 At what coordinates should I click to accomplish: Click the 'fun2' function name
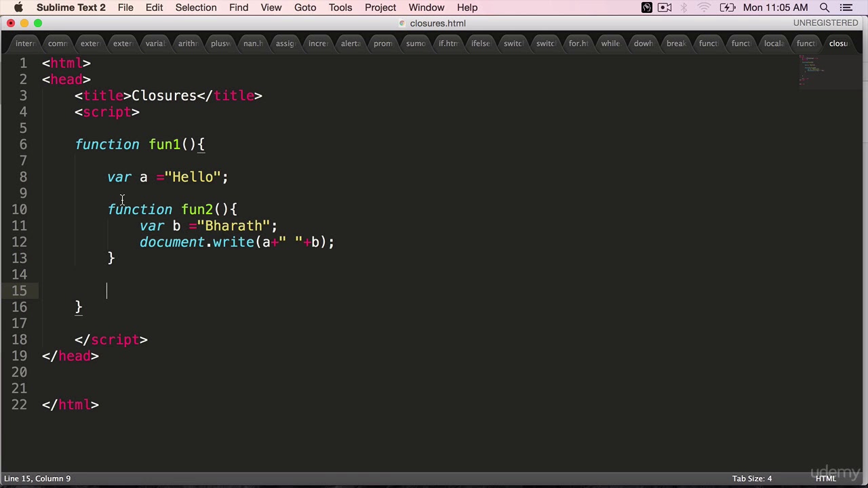click(x=197, y=209)
